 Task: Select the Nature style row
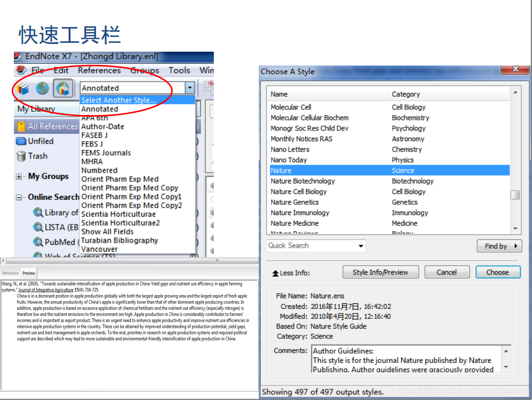(x=389, y=171)
